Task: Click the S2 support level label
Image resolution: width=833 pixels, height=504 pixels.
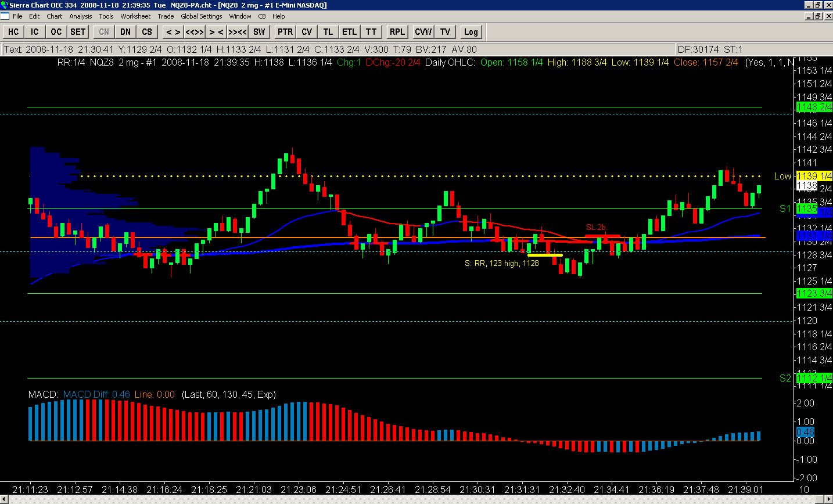Action: pos(785,378)
